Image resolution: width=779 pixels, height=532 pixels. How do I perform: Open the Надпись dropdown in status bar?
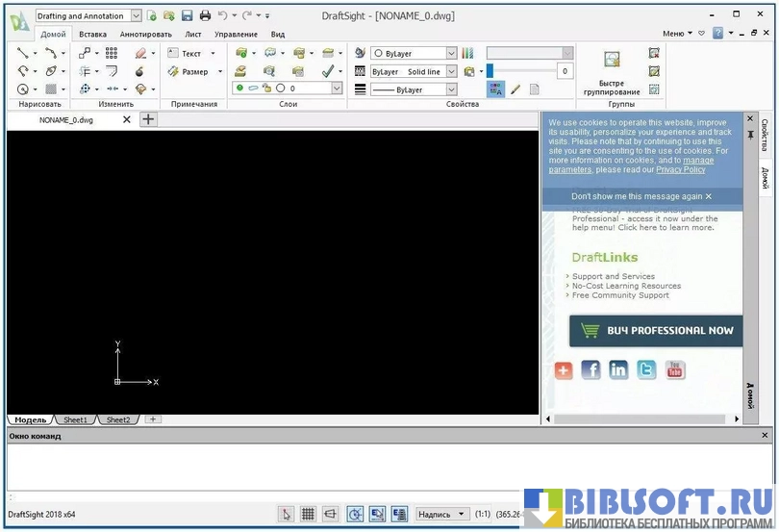(x=442, y=515)
